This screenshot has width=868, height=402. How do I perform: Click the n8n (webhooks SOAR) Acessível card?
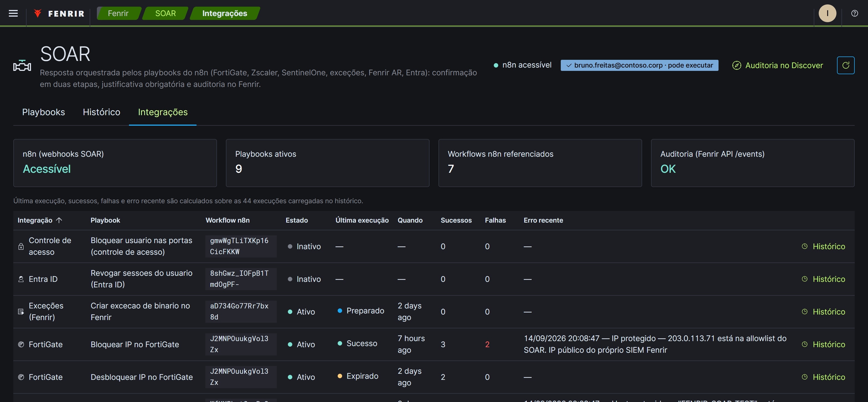[115, 163]
